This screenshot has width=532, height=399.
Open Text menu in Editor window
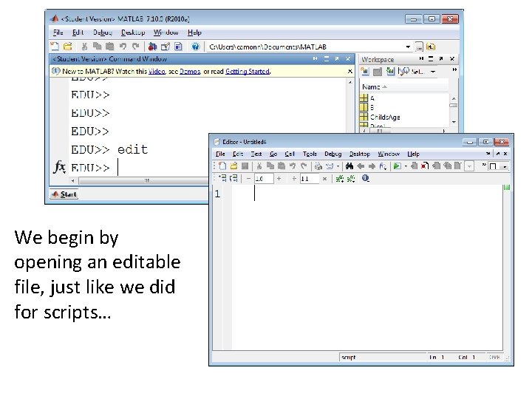256,154
